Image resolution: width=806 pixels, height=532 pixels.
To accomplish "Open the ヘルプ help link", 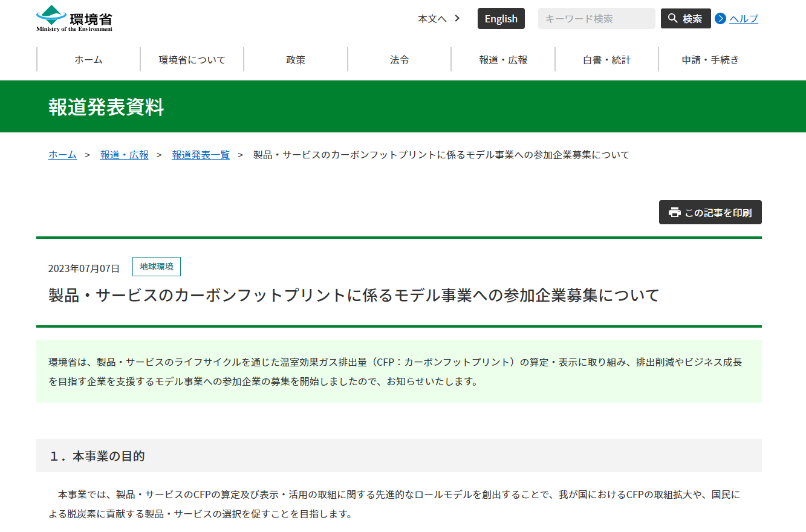I will click(x=743, y=19).
